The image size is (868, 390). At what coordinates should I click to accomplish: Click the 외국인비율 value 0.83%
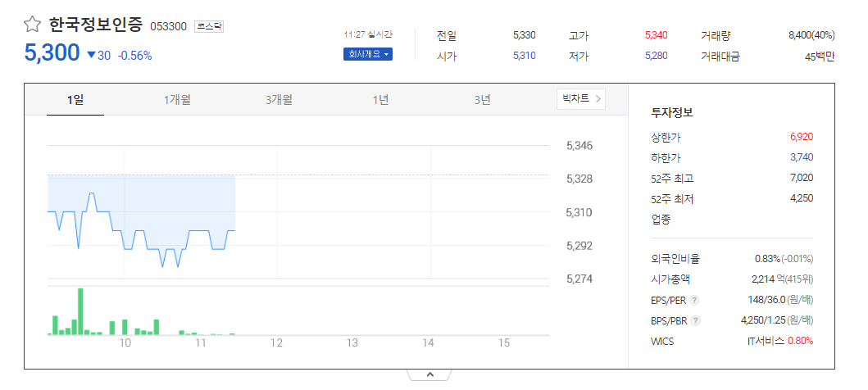[x=767, y=259]
